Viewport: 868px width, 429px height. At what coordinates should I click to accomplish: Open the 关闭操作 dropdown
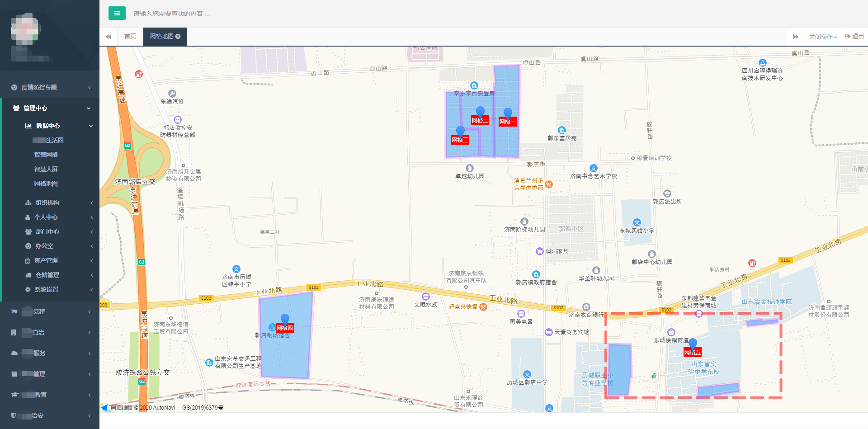pos(823,37)
